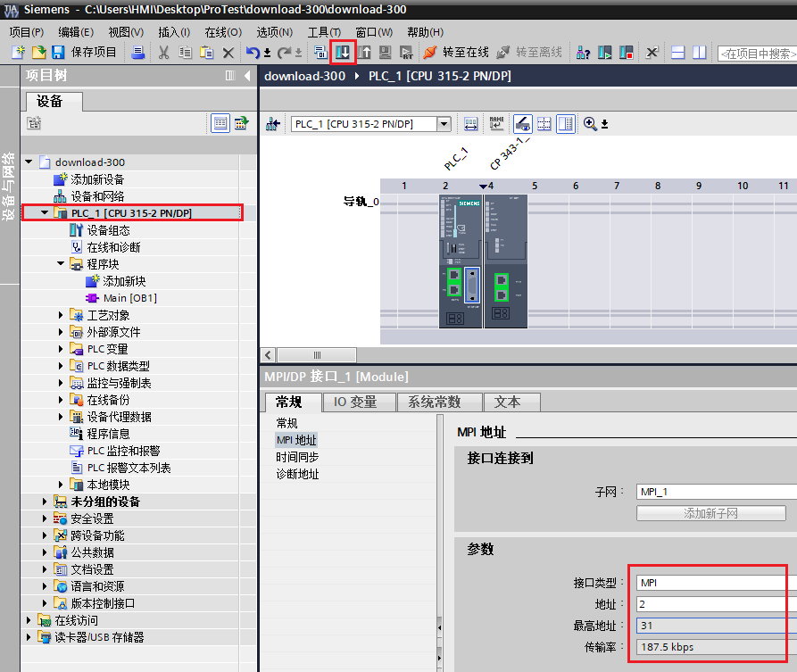Click the Download to device icon
Screen dimensions: 797x672
tap(343, 52)
